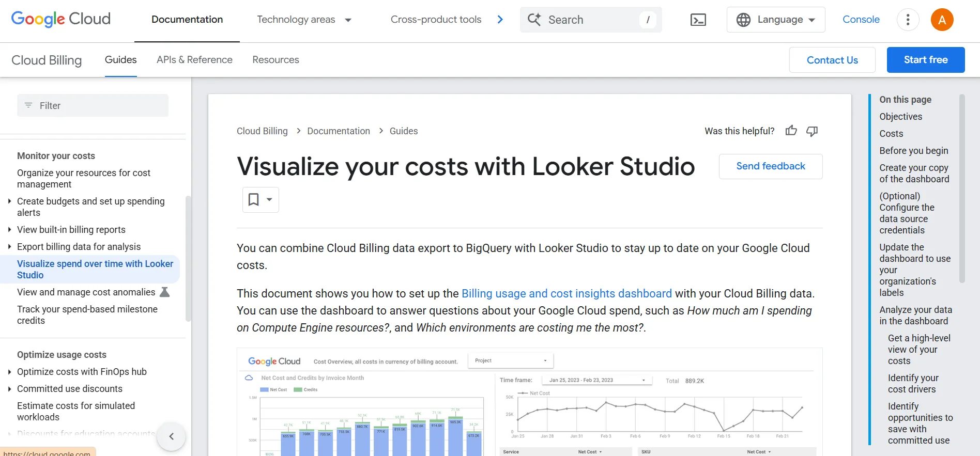Viewport: 980px width, 456px height.
Task: Open Cloud Shell terminal icon
Action: tap(698, 20)
